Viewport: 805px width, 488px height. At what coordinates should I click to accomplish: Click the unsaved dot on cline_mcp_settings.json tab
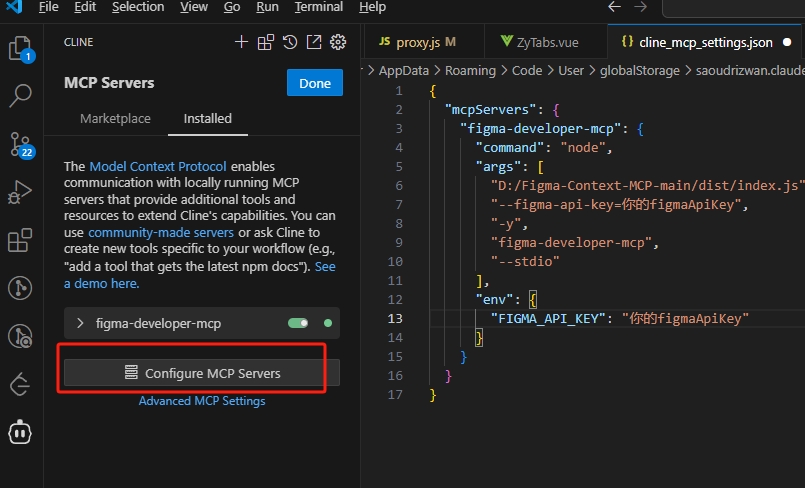pos(787,42)
